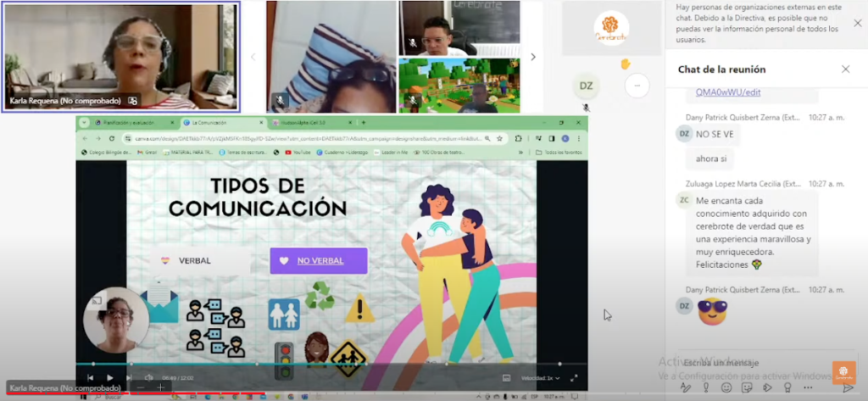Zoom in with the plus button
Viewport: 868px width, 401px height.
pyautogui.click(x=160, y=387)
